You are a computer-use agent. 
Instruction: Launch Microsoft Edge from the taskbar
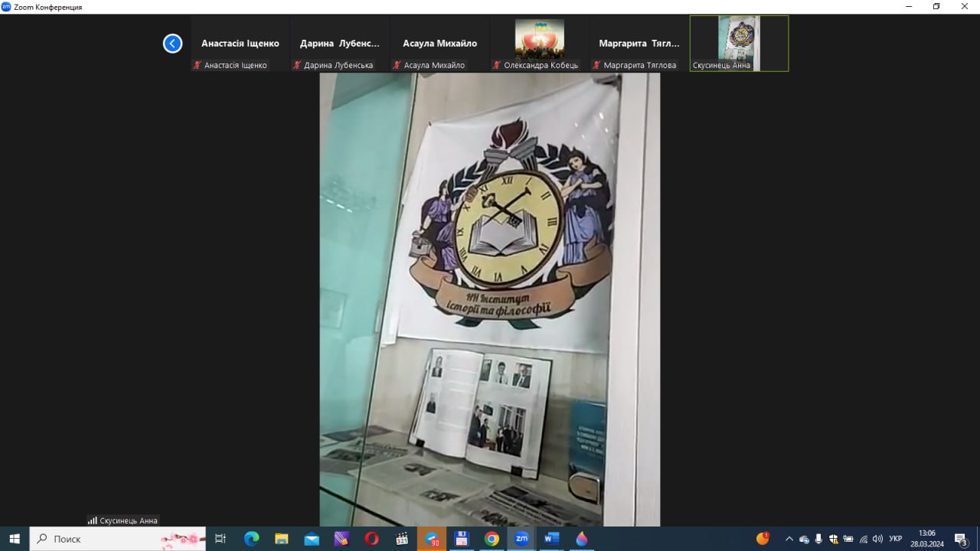click(251, 539)
